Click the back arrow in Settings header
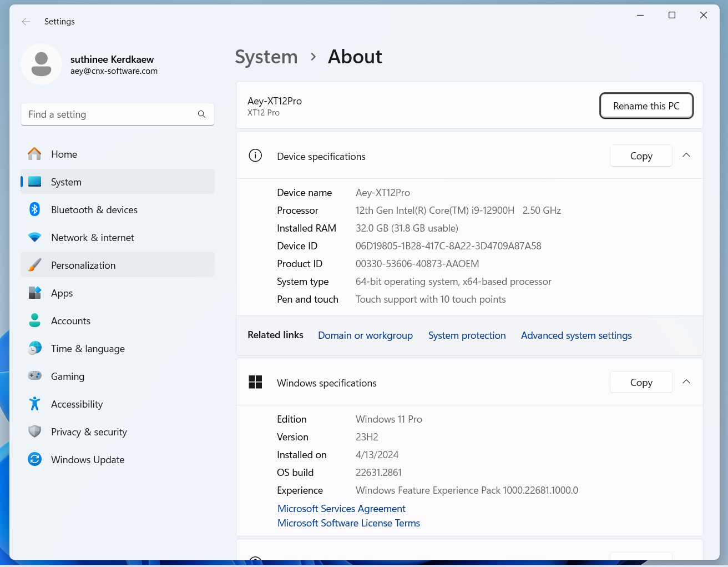Screen dimensions: 728x567 pos(26,22)
